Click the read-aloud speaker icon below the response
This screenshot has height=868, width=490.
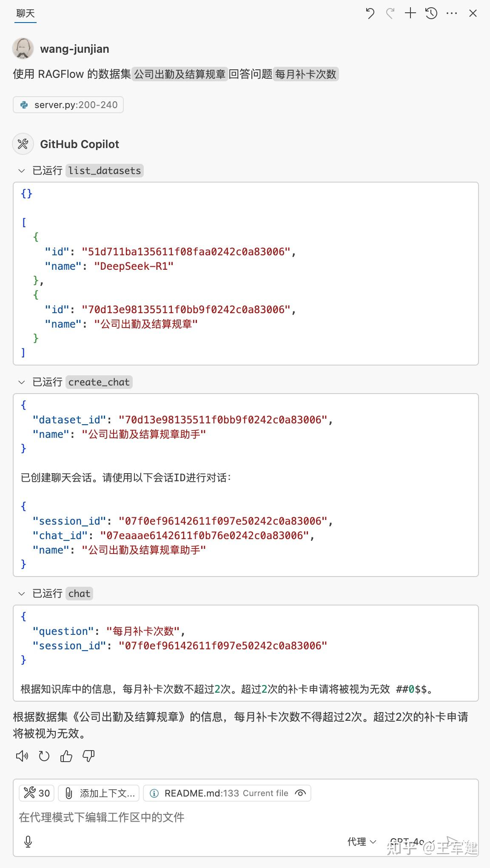pyautogui.click(x=23, y=756)
